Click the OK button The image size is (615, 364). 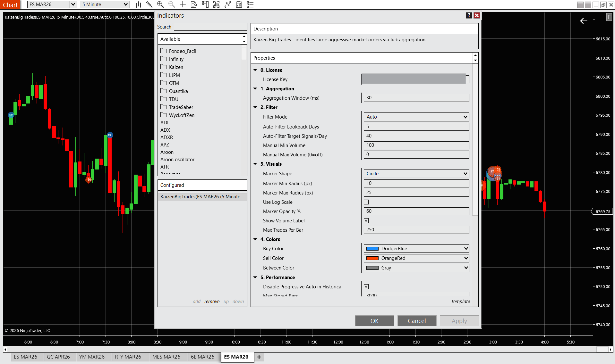coord(374,321)
